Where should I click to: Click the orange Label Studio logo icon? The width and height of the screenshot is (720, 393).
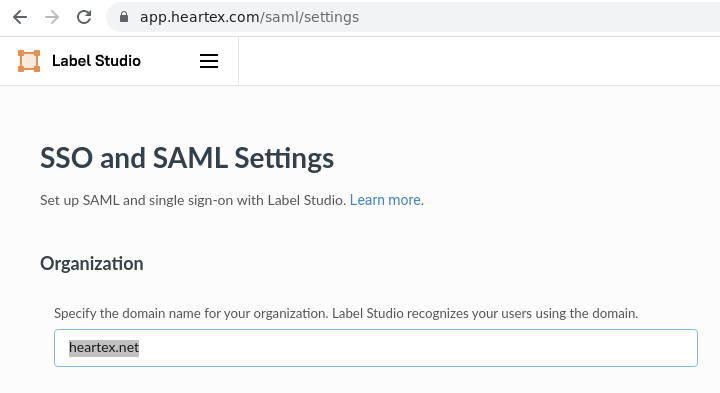29,61
